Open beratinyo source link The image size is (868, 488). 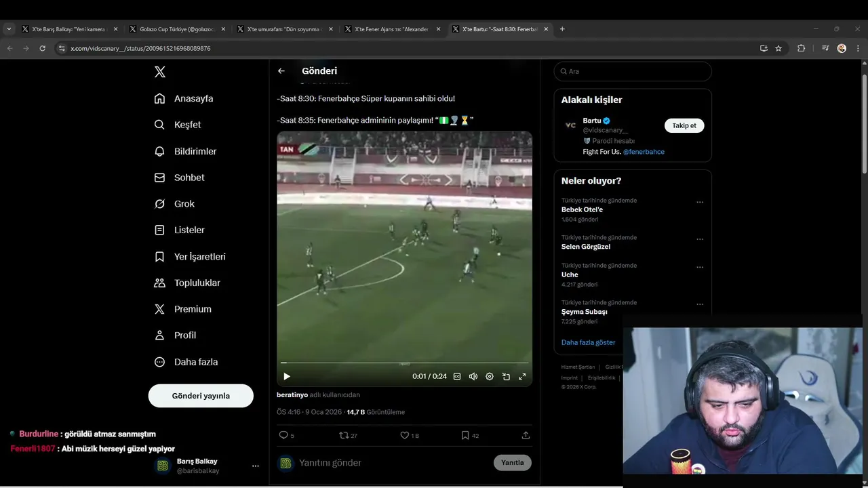(292, 394)
